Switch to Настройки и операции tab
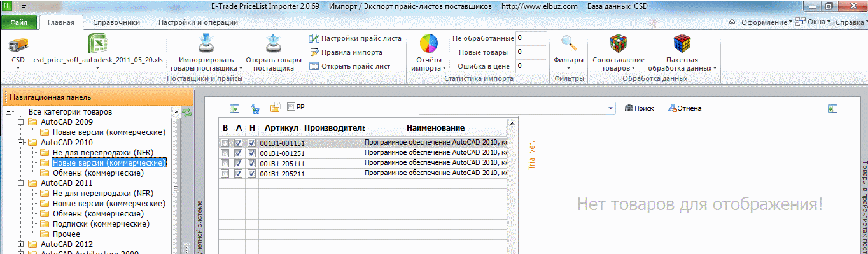 (198, 22)
